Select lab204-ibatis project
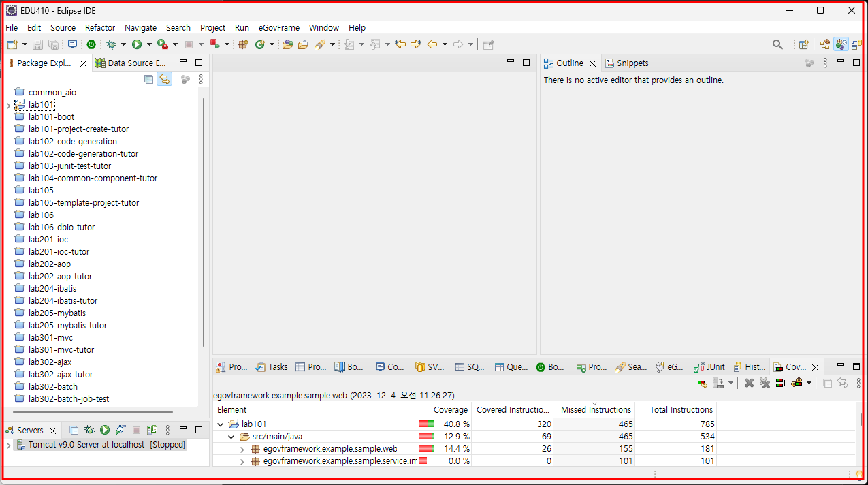868x485 pixels. coord(52,288)
